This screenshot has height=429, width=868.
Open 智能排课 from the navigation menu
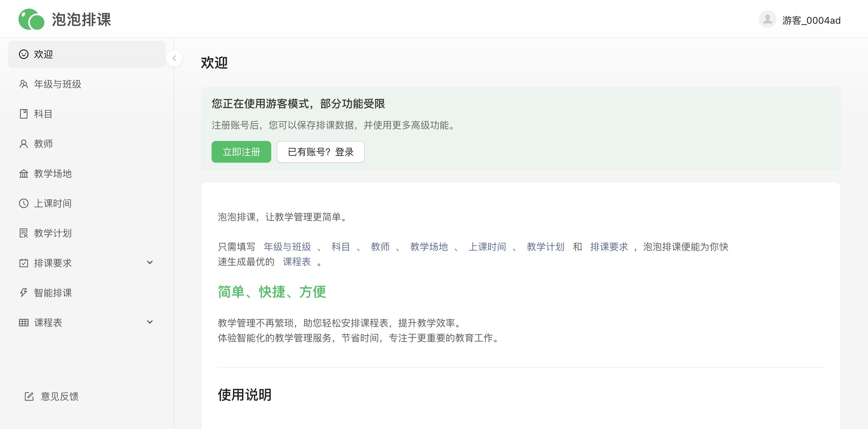pos(53,293)
